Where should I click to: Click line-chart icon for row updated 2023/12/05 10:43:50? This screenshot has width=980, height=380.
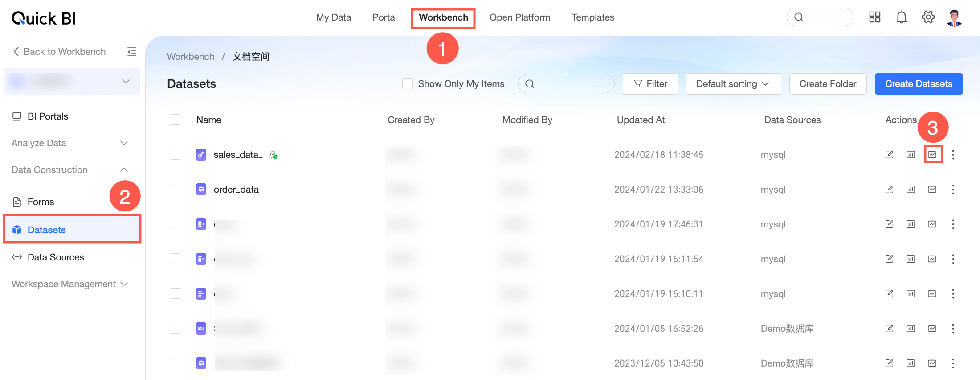932,363
